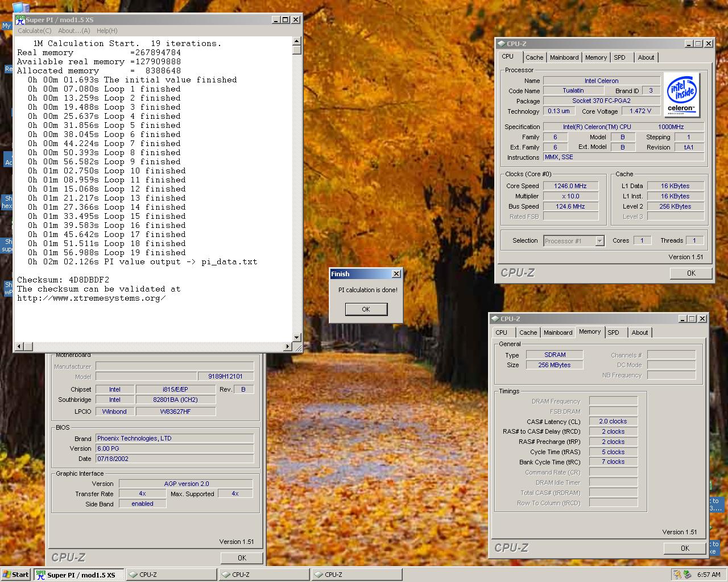Click the chipset field i815/E/EP
Screen dimensions: 728x582
tap(175, 389)
